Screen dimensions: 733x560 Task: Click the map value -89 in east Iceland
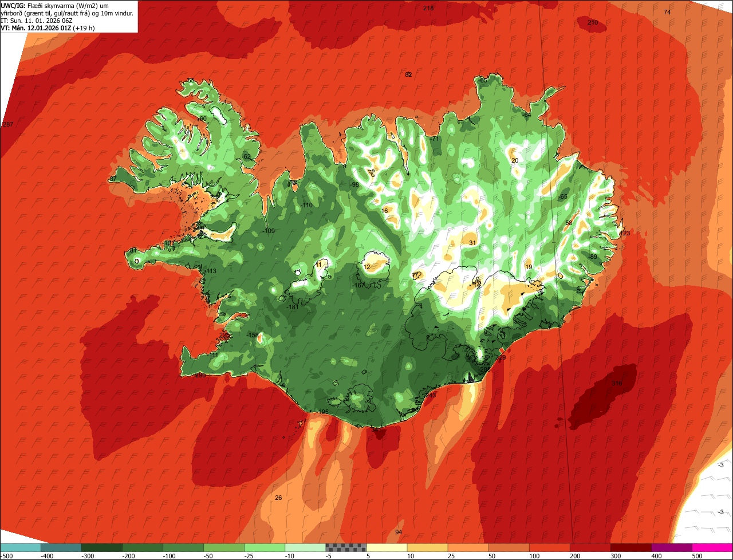click(x=592, y=257)
